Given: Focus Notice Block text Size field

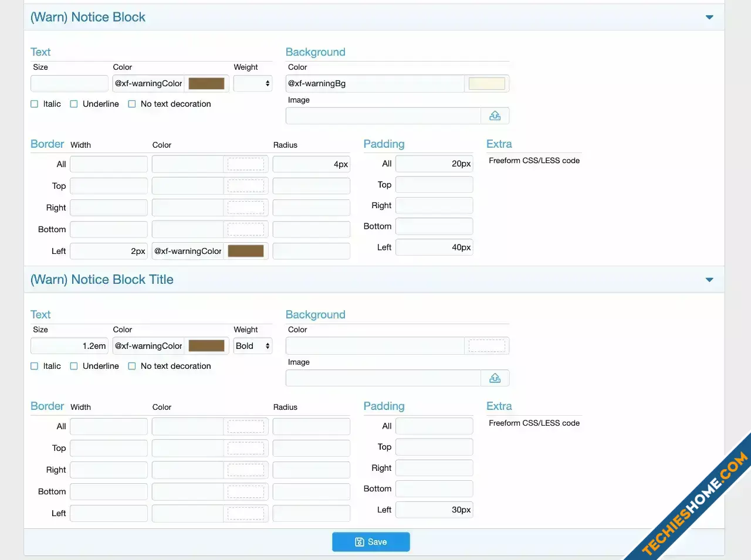Looking at the screenshot, I should (x=69, y=83).
